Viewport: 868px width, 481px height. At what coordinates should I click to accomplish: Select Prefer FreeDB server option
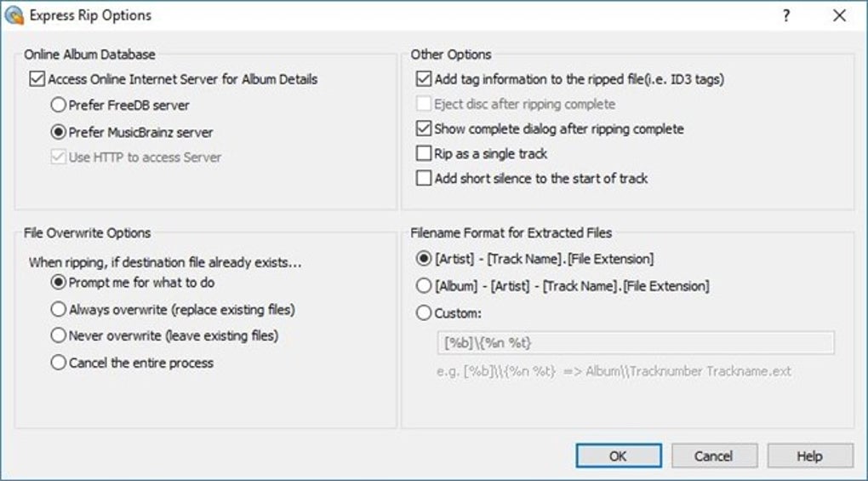58,106
